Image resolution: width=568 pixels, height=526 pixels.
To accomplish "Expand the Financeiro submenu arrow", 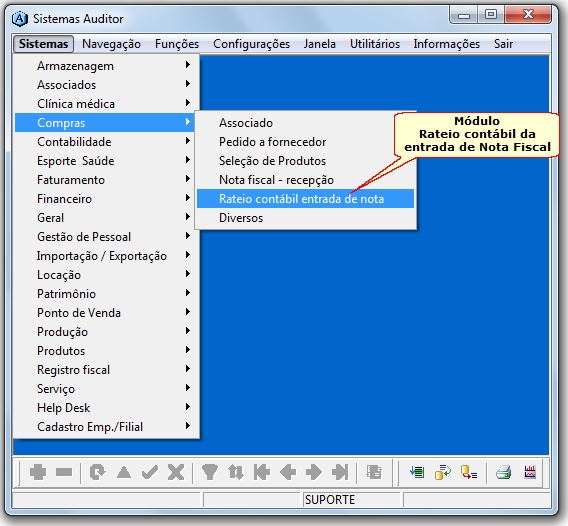I will (187, 197).
